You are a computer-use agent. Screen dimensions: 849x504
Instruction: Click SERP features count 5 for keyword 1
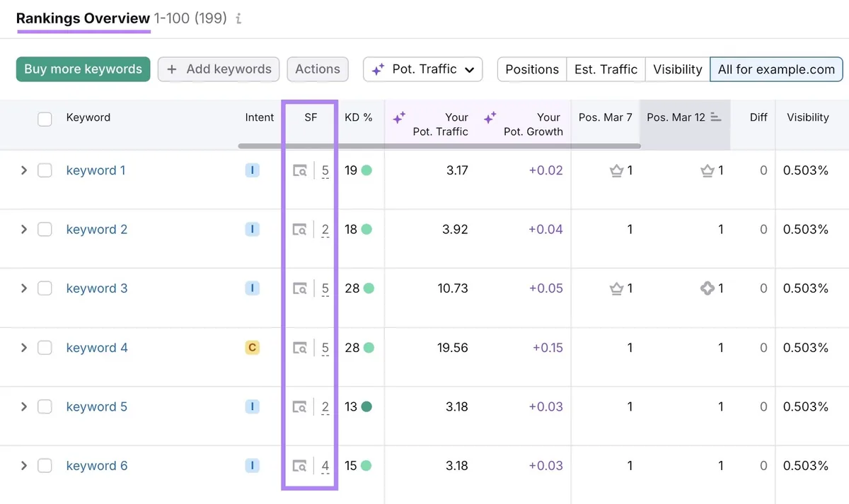pyautogui.click(x=325, y=171)
